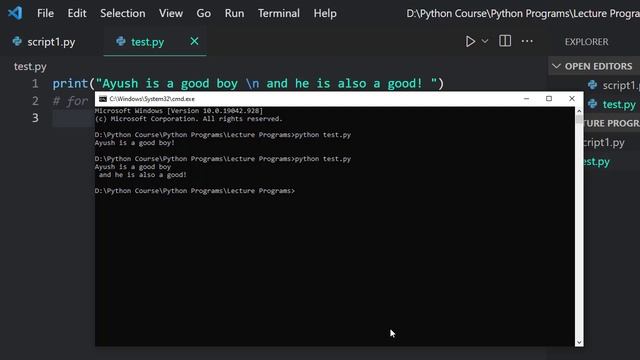
Task: Open the Selection menu
Action: 122,13
